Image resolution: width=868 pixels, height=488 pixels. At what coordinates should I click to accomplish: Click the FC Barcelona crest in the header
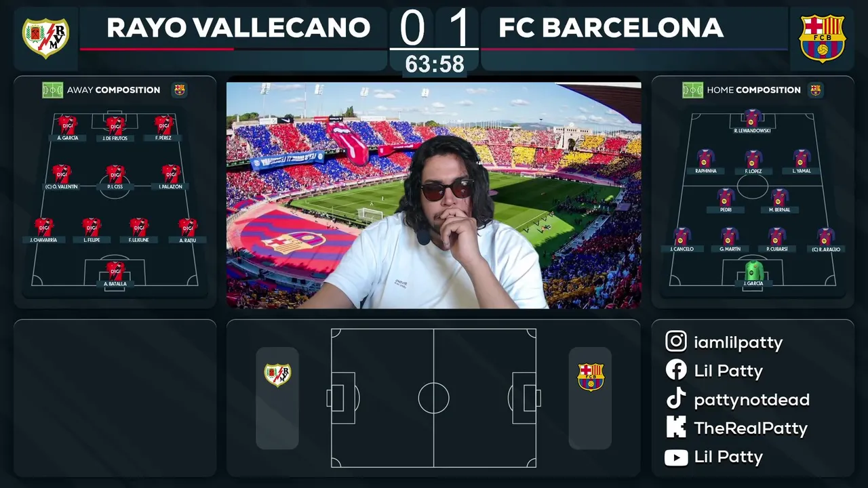(x=822, y=39)
